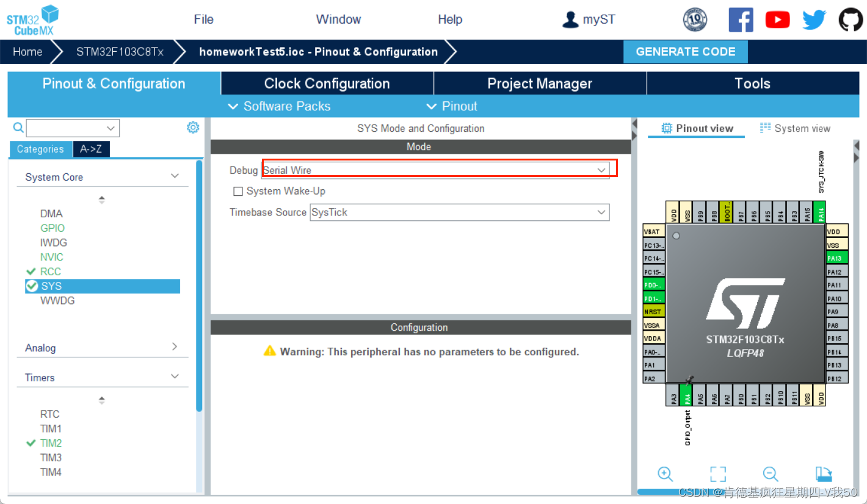
Task: Zoom in on the pinout view
Action: pos(665,473)
